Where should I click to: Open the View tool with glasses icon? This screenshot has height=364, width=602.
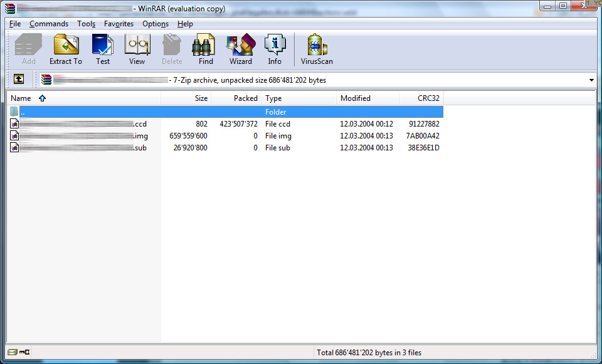[x=137, y=49]
